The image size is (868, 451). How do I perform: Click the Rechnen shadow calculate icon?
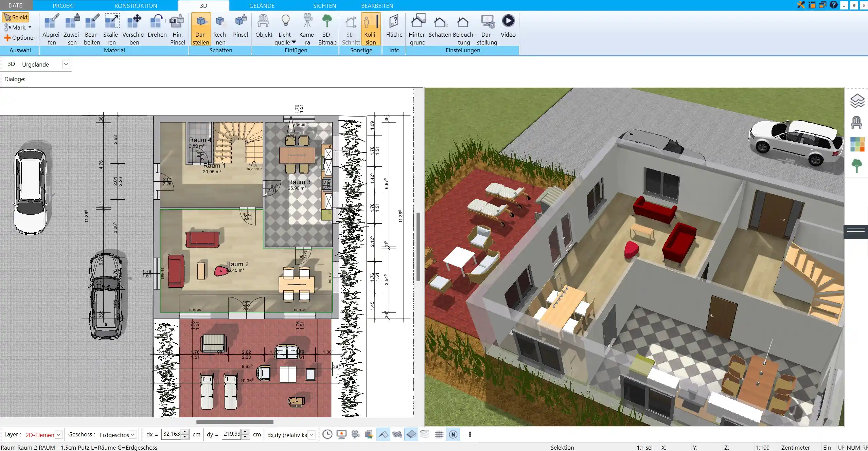(220, 29)
